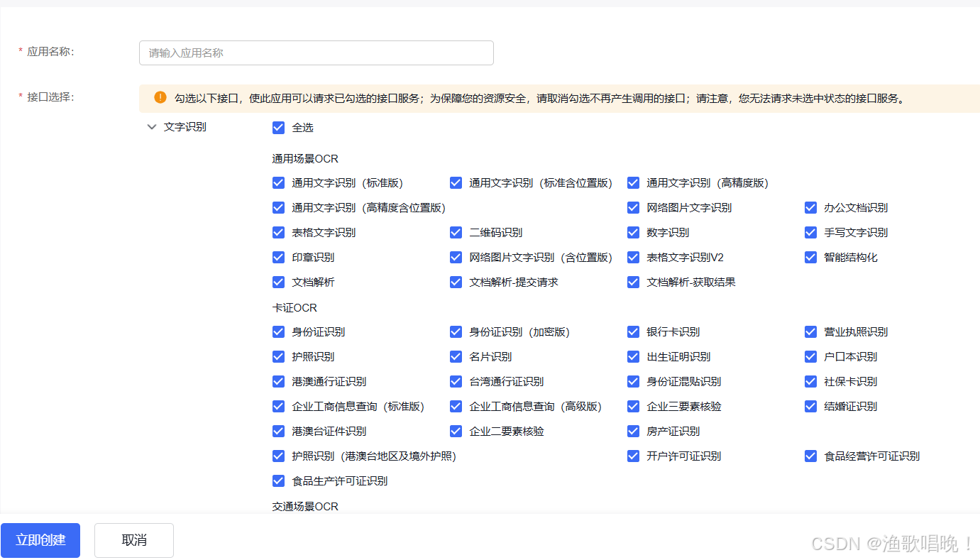Viewport: 980px width, 560px height.
Task: Uncheck 表格文字识别 checkbox
Action: tap(278, 232)
